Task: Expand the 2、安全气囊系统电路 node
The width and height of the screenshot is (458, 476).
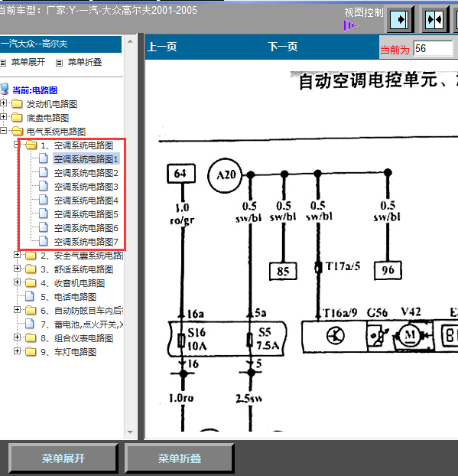Action: [x=17, y=255]
